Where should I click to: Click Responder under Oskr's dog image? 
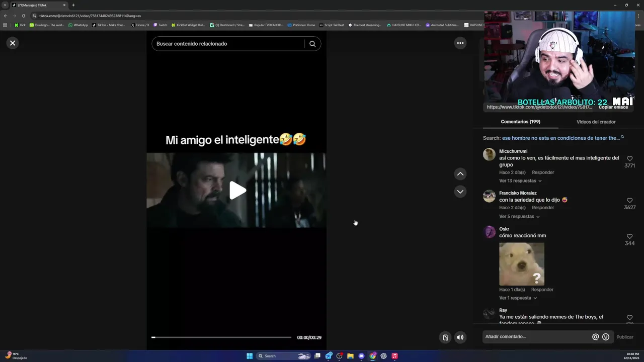pyautogui.click(x=542, y=290)
